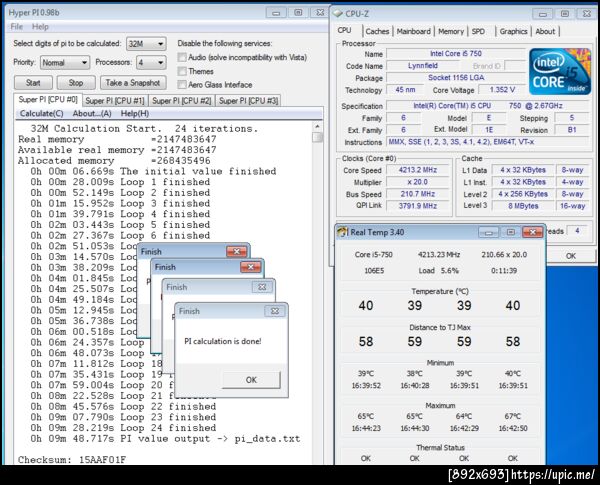Viewport: 600px width, 485px height.
Task: Click the Stop button in Hyper PI
Action: [x=76, y=83]
